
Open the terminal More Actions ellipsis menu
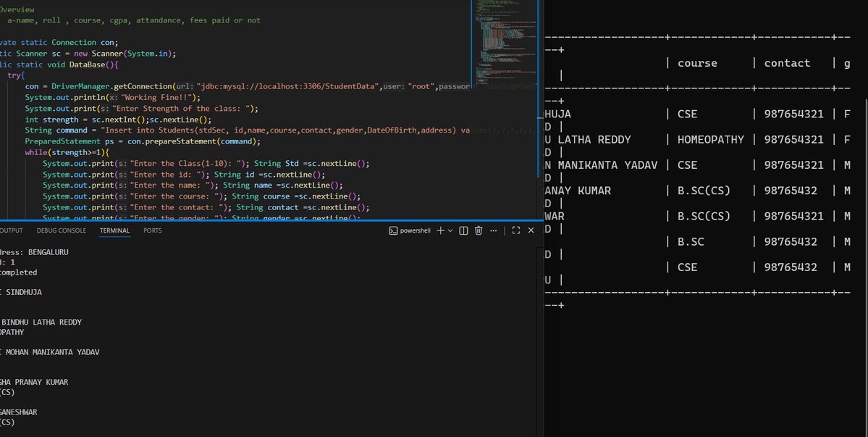pos(493,230)
